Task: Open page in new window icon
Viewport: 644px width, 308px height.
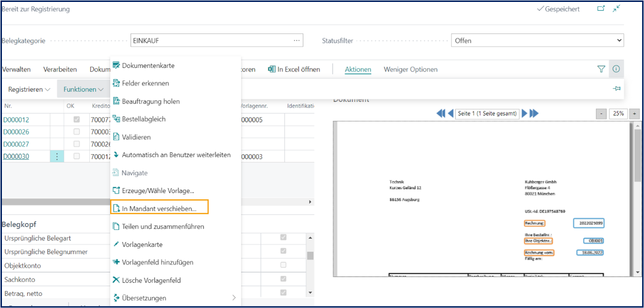Action: click(601, 9)
